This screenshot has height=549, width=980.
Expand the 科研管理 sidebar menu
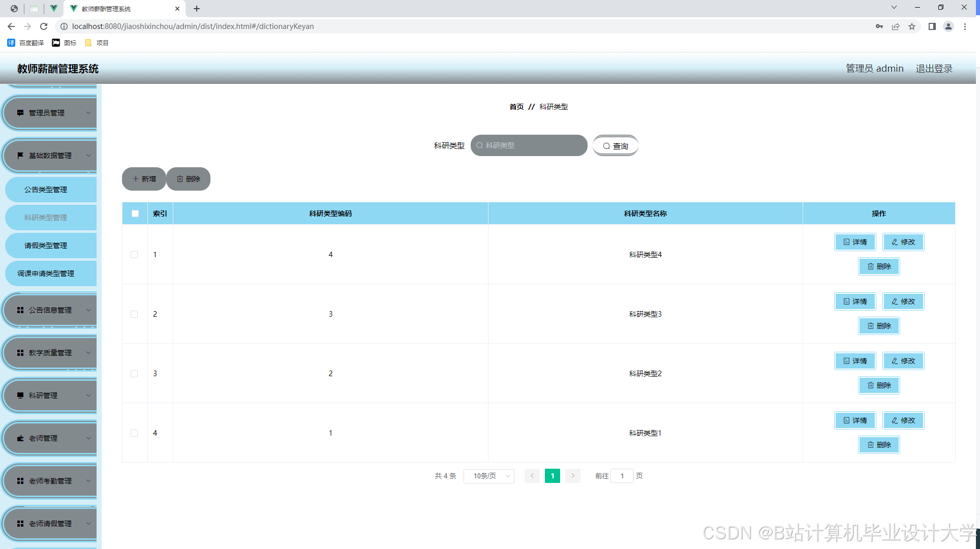tap(50, 395)
